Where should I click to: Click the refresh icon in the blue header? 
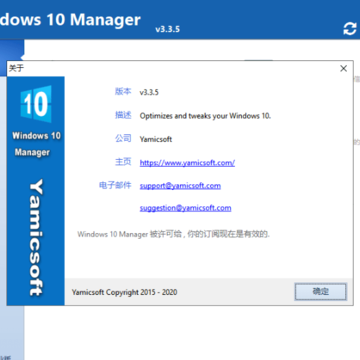[350, 29]
